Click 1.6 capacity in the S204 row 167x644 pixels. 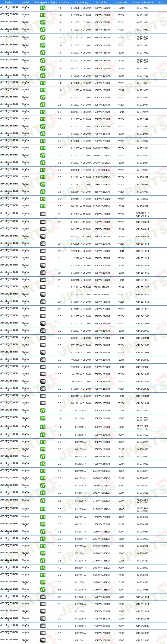(60, 8)
